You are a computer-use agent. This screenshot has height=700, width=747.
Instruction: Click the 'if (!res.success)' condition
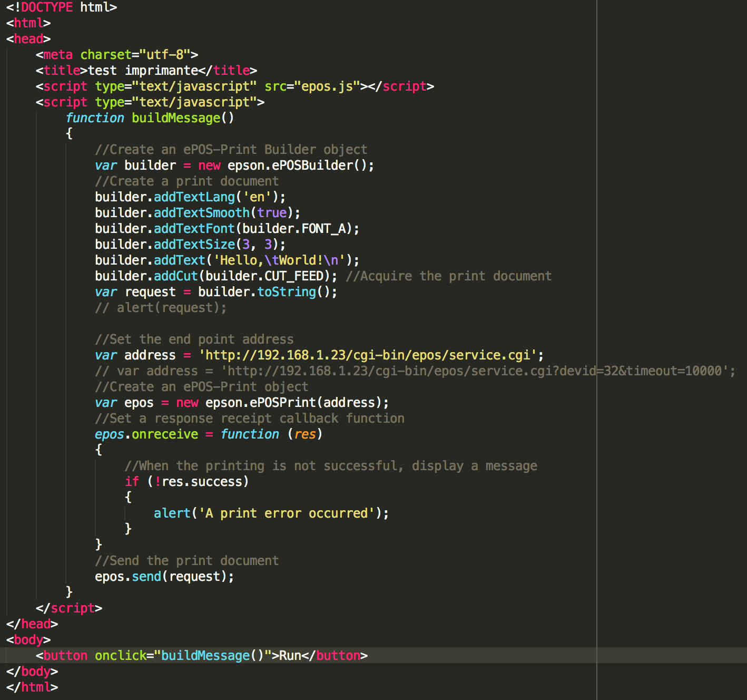187,482
